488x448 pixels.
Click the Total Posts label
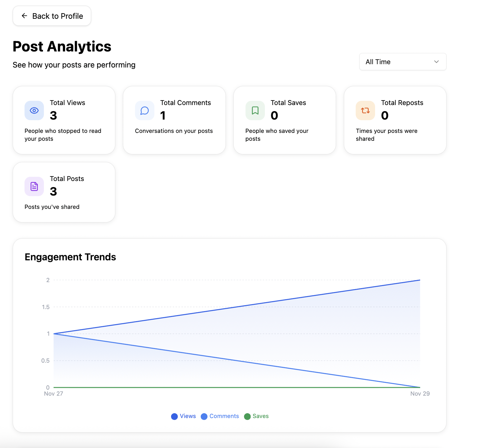pyautogui.click(x=67, y=179)
